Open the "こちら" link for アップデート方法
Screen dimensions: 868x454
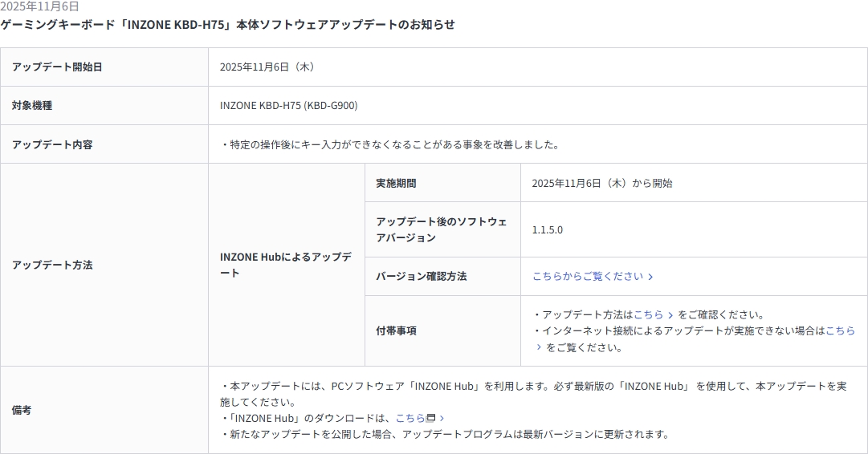point(648,314)
